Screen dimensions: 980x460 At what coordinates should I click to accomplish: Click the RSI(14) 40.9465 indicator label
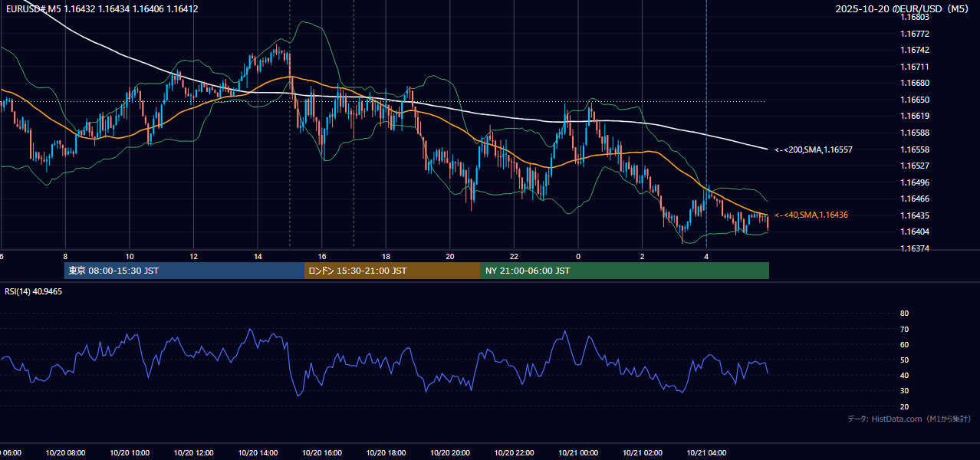tap(34, 291)
